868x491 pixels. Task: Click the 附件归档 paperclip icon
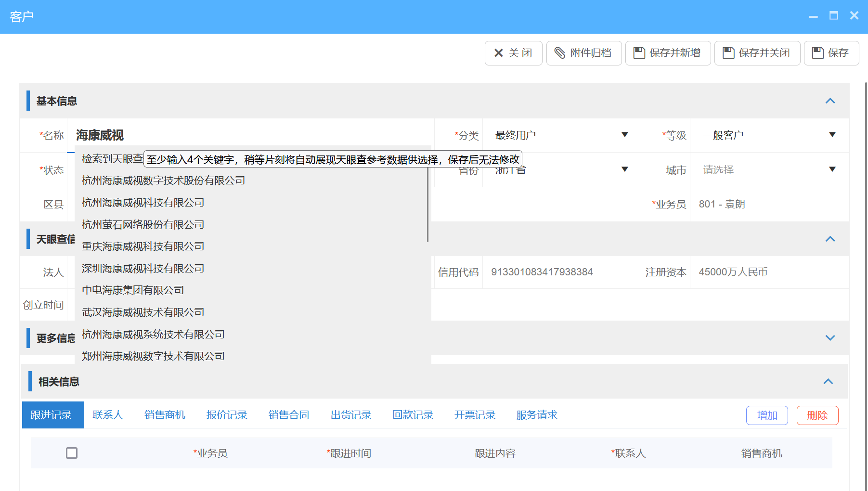(x=560, y=53)
